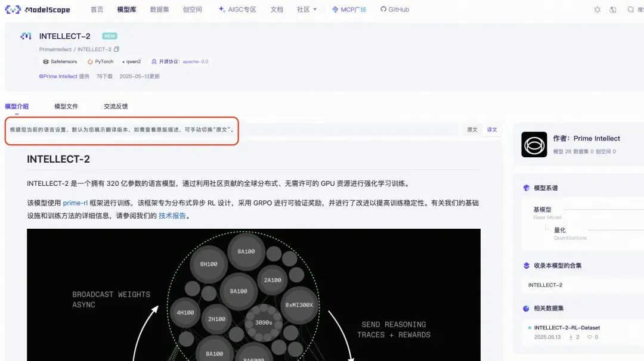This screenshot has height=361, width=644.
Task: Click the Safetensors tag
Action: [x=60, y=61]
